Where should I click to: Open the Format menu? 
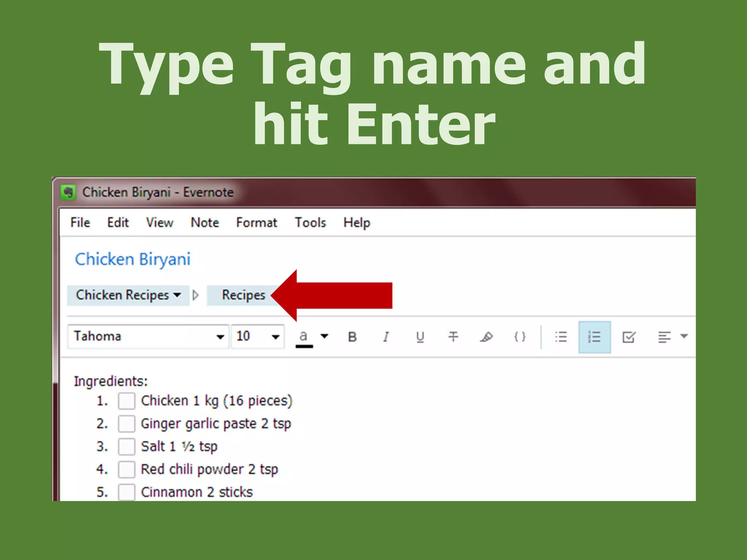(x=256, y=222)
